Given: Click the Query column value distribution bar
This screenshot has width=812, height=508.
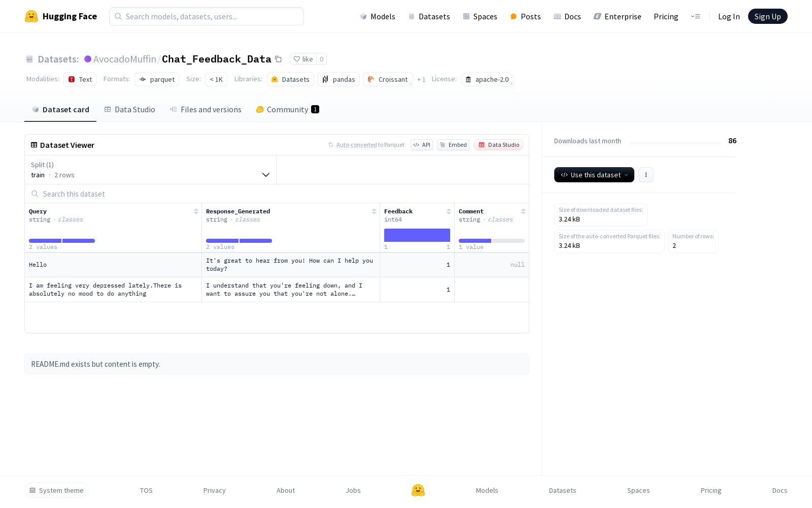Looking at the screenshot, I should tap(62, 241).
